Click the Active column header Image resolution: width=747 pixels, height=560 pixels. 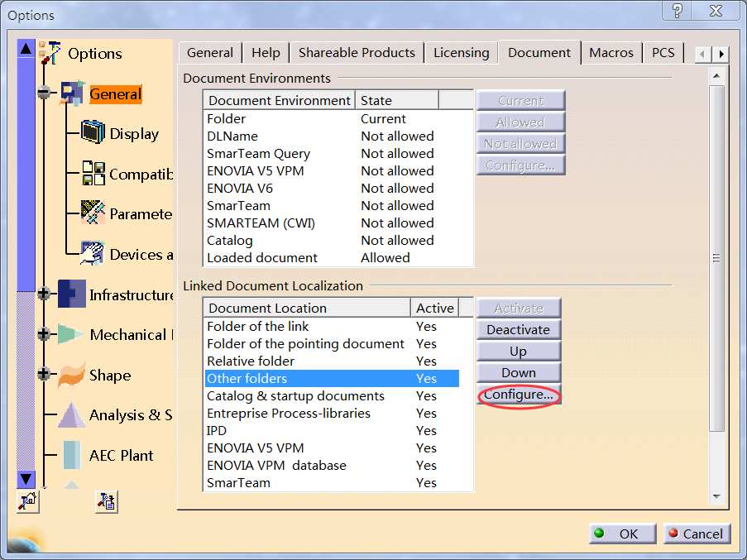click(x=435, y=308)
